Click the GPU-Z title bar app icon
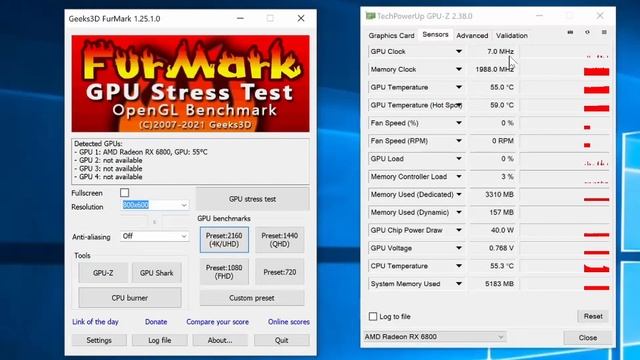The height and width of the screenshot is (360, 640). [370, 16]
